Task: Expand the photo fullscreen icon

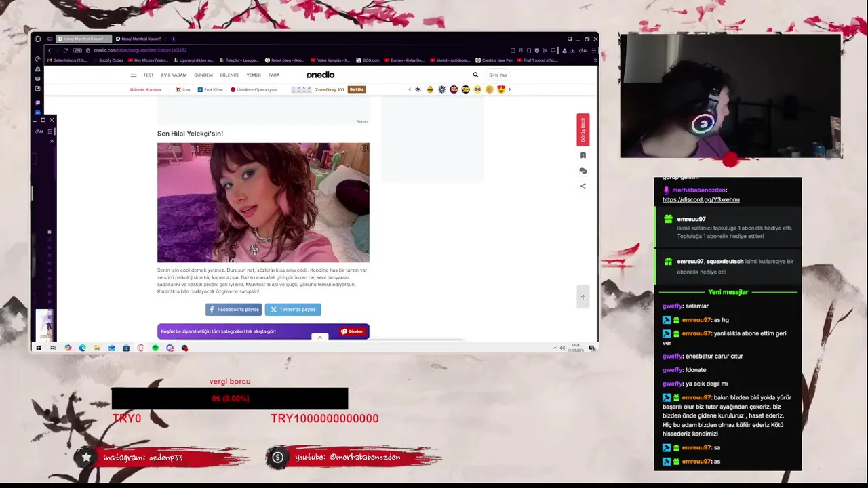Action: [x=364, y=148]
